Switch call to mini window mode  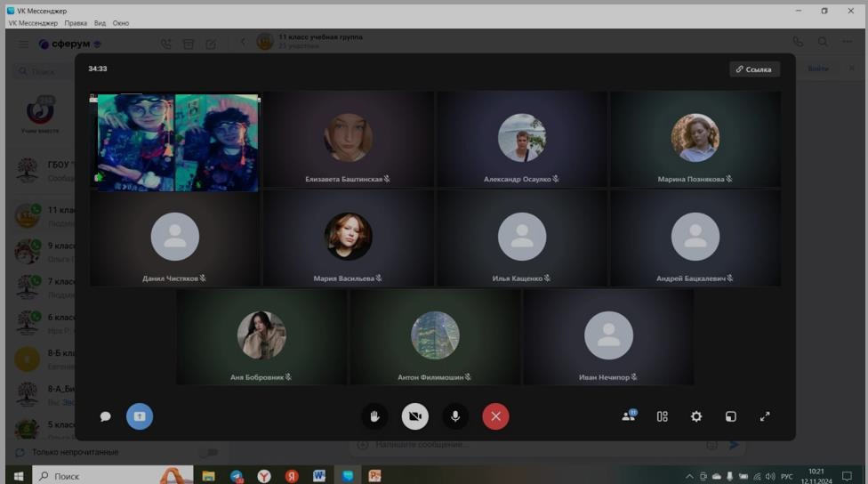pyautogui.click(x=731, y=416)
